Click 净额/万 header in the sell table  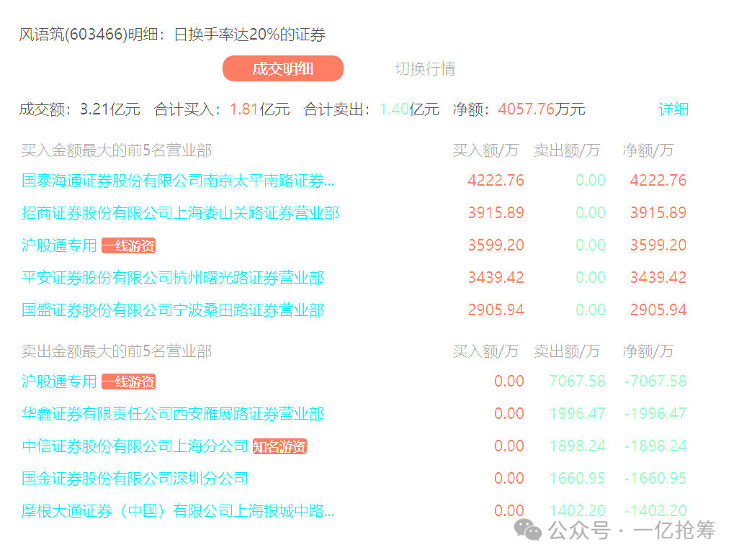pyautogui.click(x=648, y=351)
